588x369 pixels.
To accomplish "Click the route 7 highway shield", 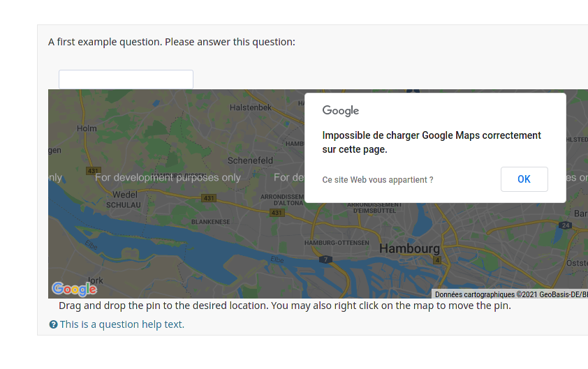I will (325, 259).
